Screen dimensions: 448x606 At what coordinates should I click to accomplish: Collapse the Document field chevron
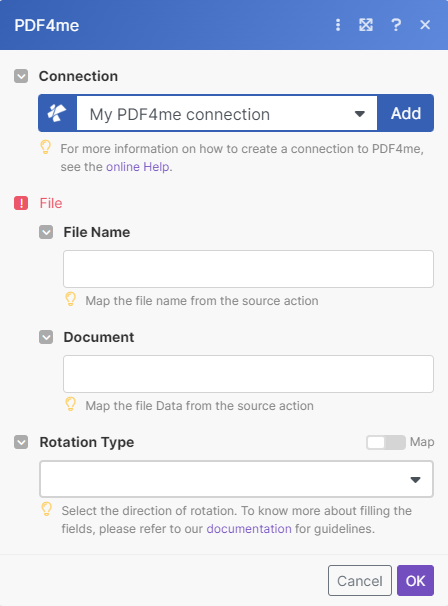click(46, 337)
